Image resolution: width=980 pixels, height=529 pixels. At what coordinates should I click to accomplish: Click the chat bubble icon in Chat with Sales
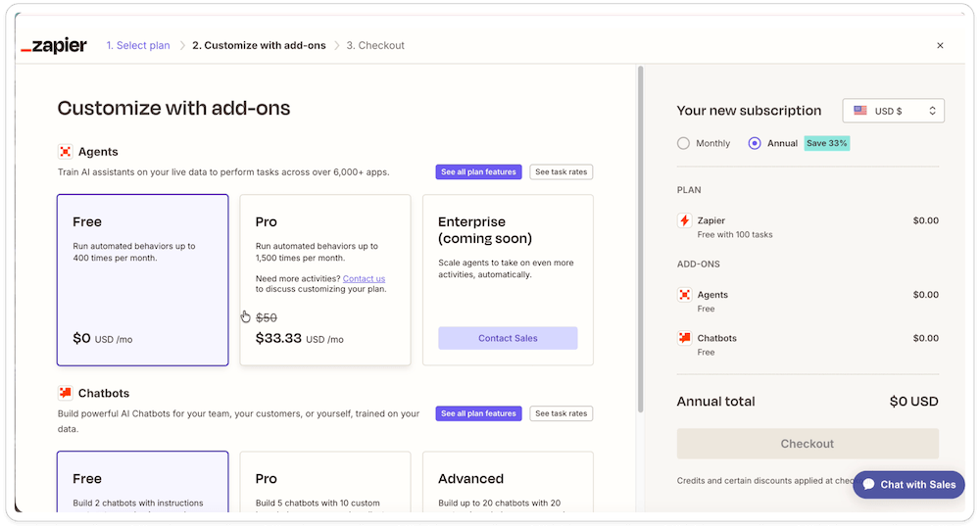coord(868,485)
